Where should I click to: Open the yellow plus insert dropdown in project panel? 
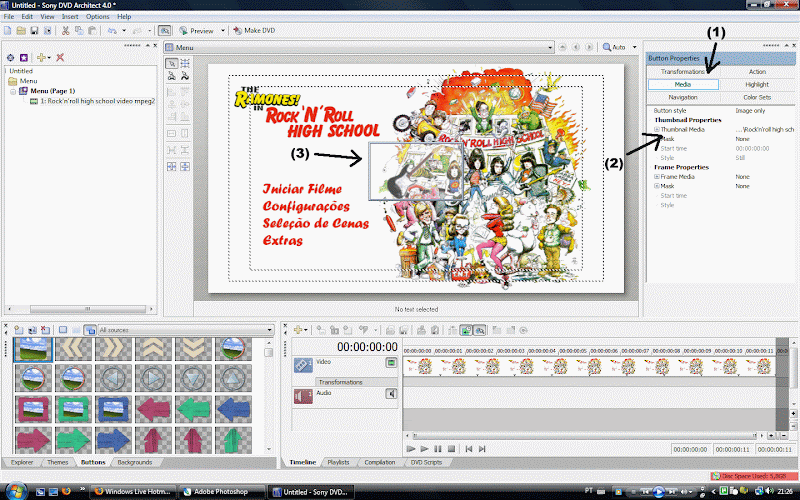44,57
